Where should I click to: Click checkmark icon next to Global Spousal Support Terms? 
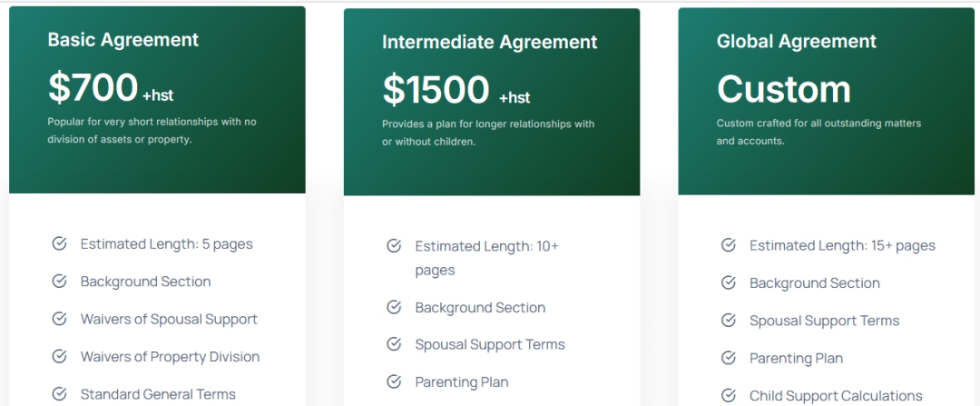pos(728,321)
